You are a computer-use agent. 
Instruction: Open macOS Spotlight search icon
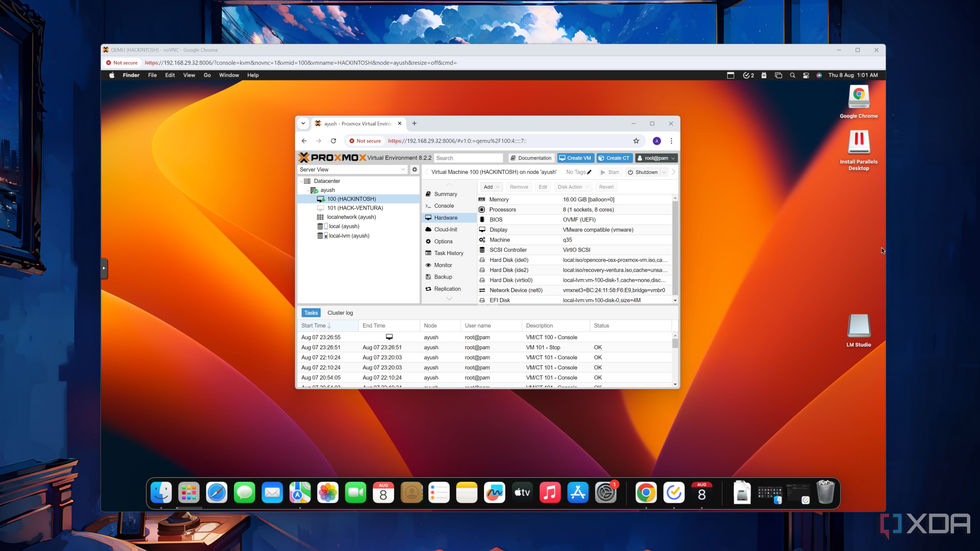792,75
